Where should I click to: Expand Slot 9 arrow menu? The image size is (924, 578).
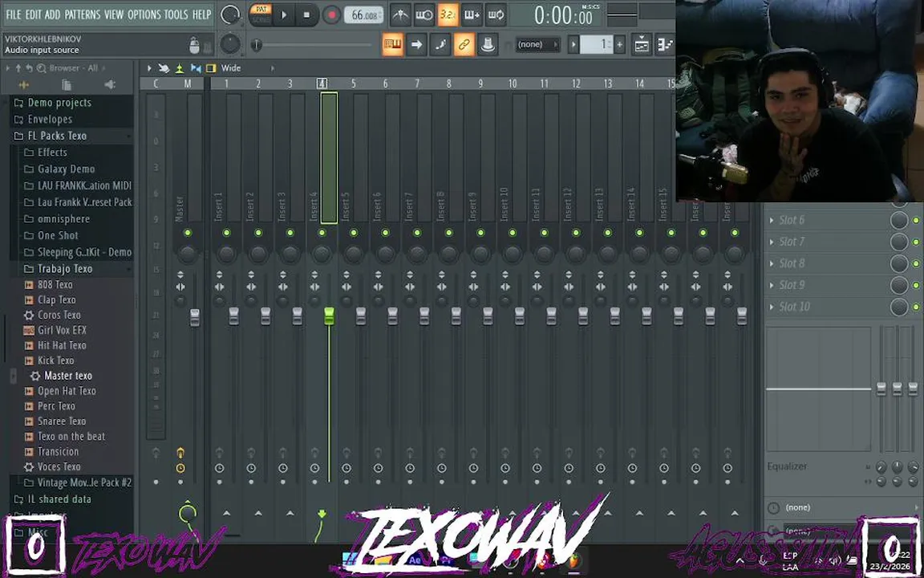772,285
